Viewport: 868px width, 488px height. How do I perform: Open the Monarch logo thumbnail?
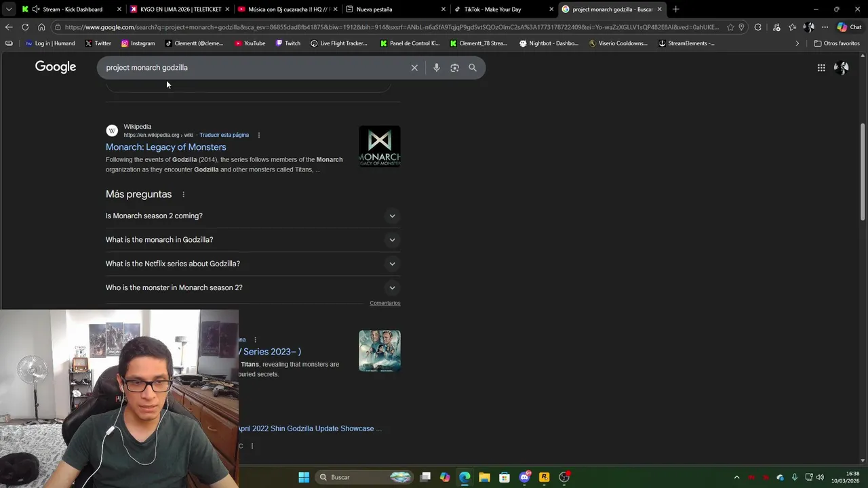coord(379,146)
